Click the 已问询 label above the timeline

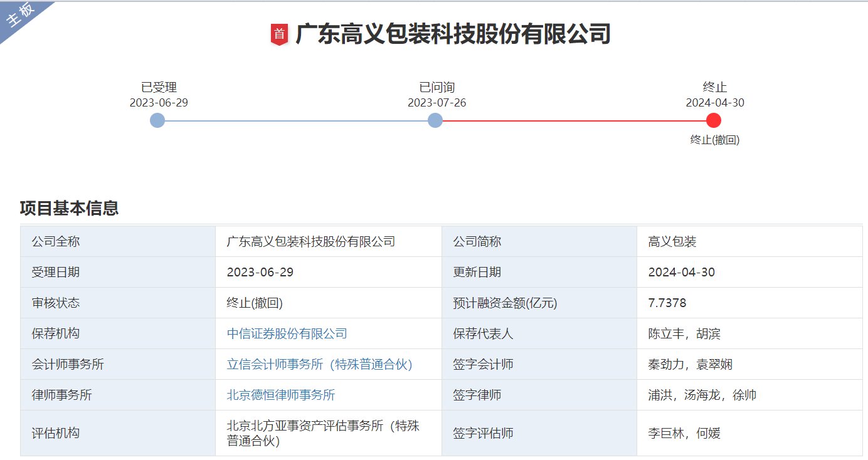[x=437, y=88]
